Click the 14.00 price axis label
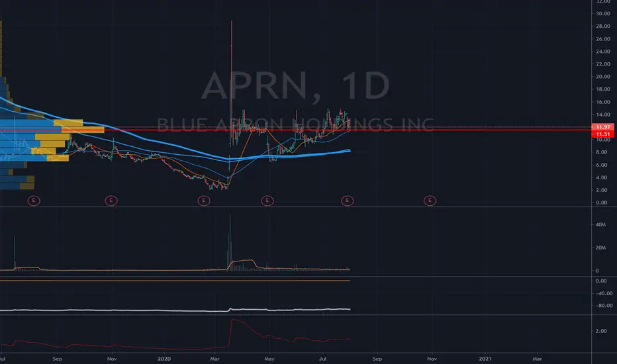 [x=603, y=114]
